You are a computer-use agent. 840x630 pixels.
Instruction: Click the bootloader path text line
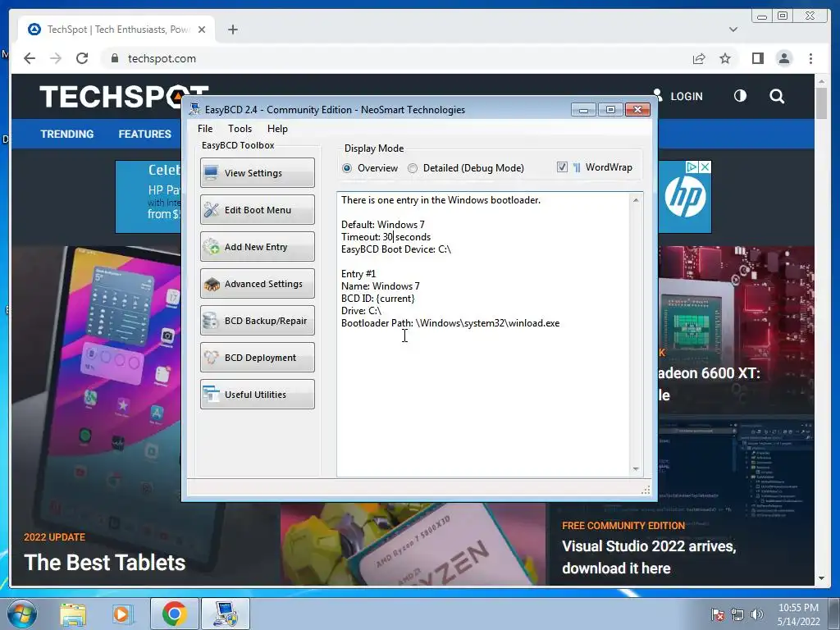450,323
